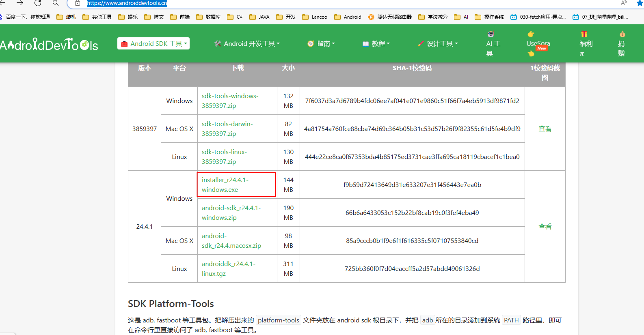The image size is (644, 335).
Task: Download sdk-tools-windows-3859397.zip
Action: (230, 101)
